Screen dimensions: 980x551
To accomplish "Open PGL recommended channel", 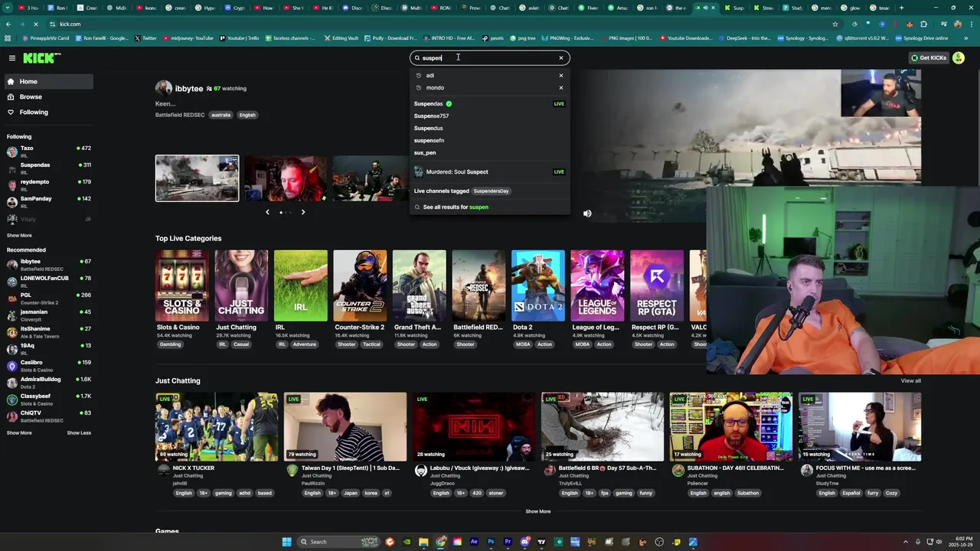I will click(47, 298).
